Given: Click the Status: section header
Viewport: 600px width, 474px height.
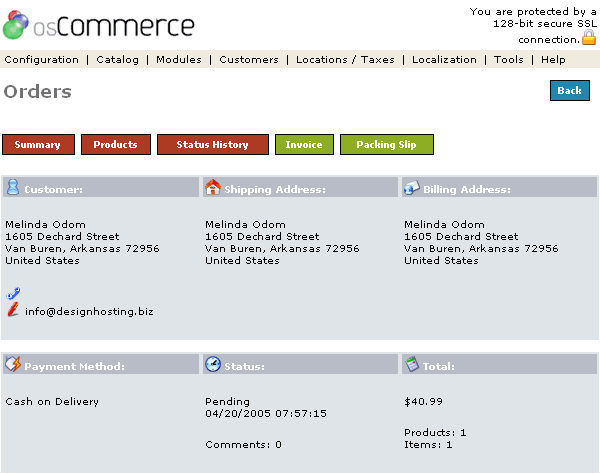Looking at the screenshot, I should pos(300,364).
